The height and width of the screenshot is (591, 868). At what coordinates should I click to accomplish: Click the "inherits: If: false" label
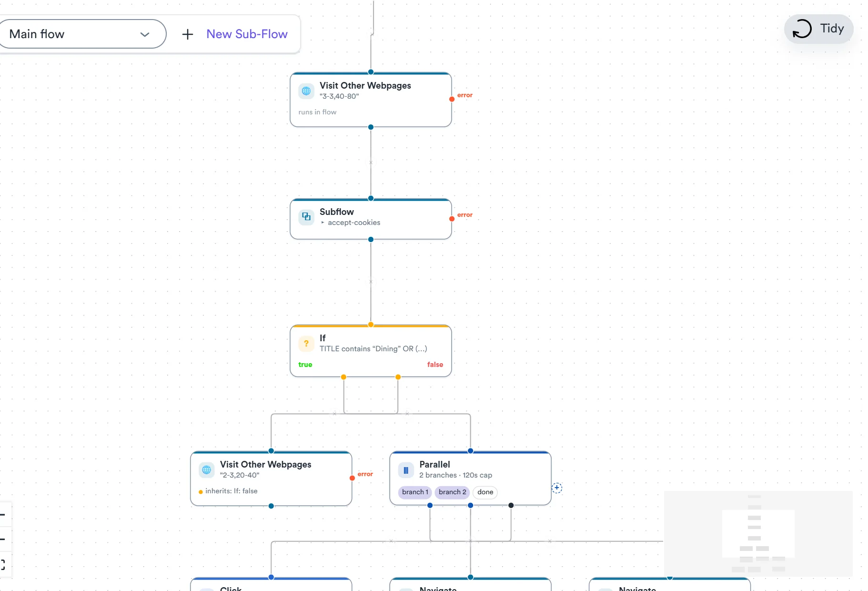(232, 491)
